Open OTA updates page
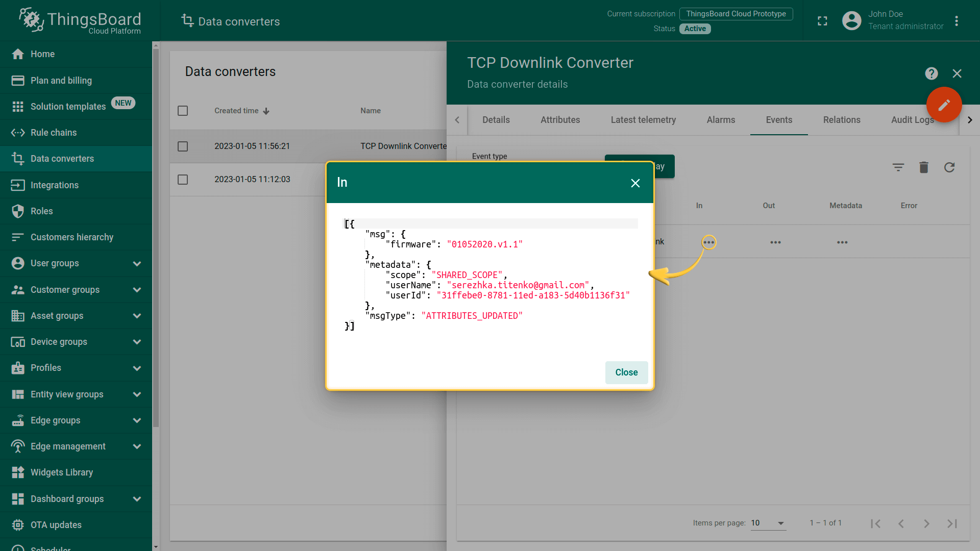This screenshot has width=980, height=551. (x=76, y=524)
